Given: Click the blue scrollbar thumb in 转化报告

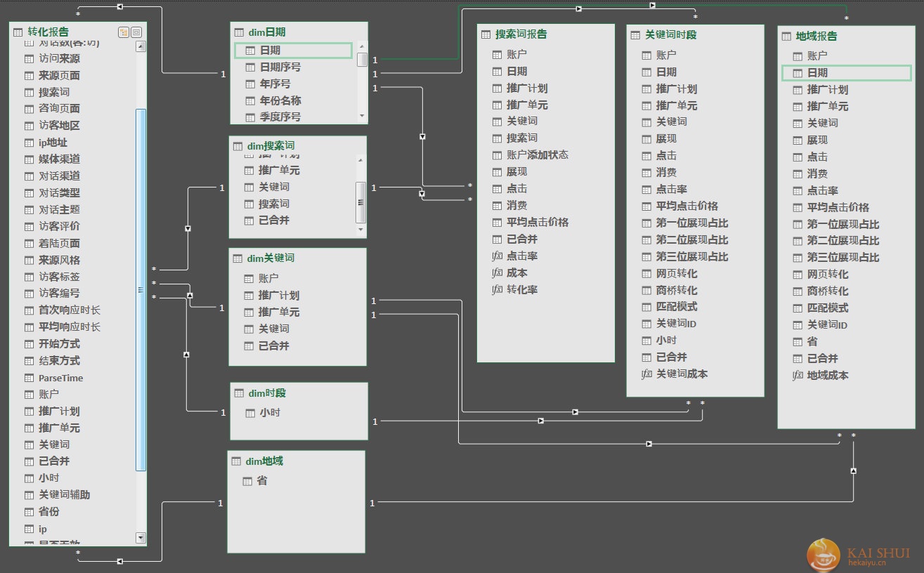Looking at the screenshot, I should [x=141, y=289].
